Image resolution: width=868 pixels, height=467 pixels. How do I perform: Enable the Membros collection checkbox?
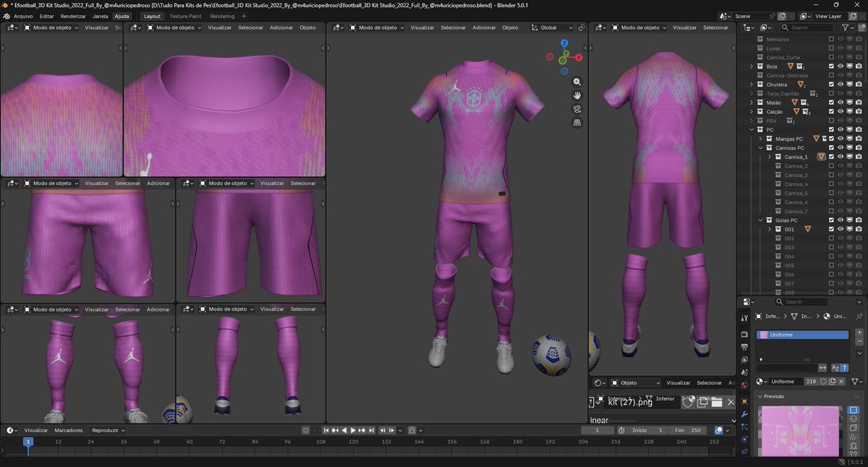832,39
